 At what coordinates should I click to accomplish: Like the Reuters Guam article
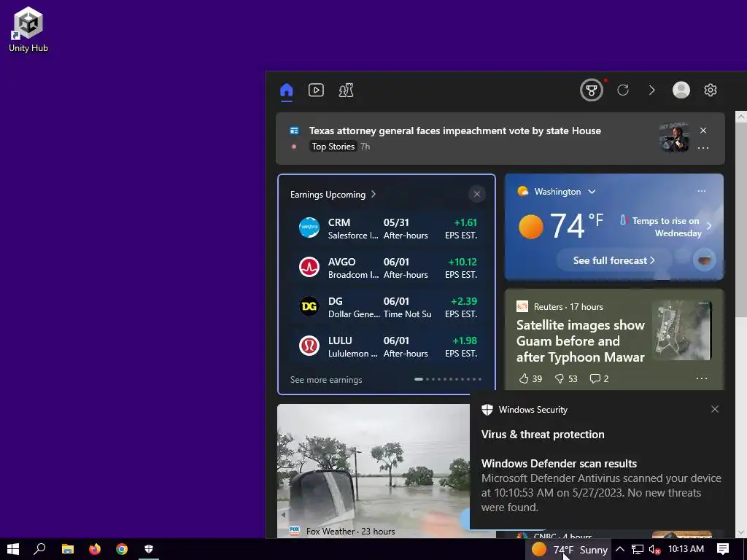[530, 378]
